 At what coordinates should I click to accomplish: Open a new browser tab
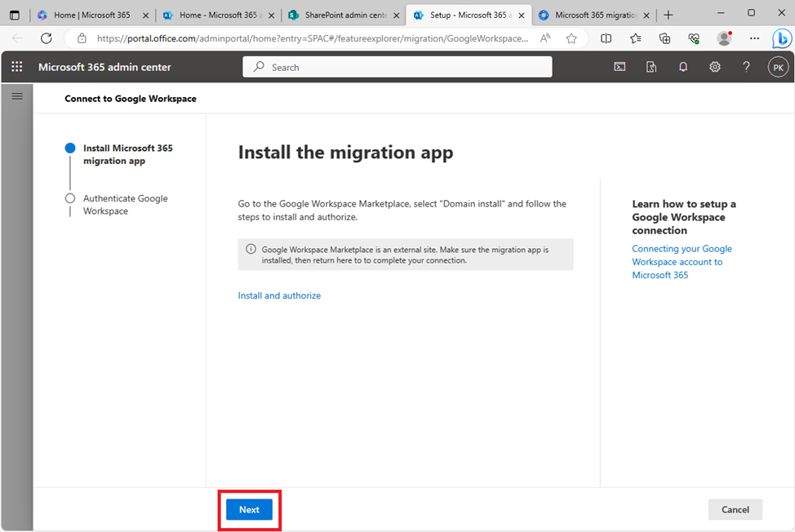pyautogui.click(x=668, y=16)
